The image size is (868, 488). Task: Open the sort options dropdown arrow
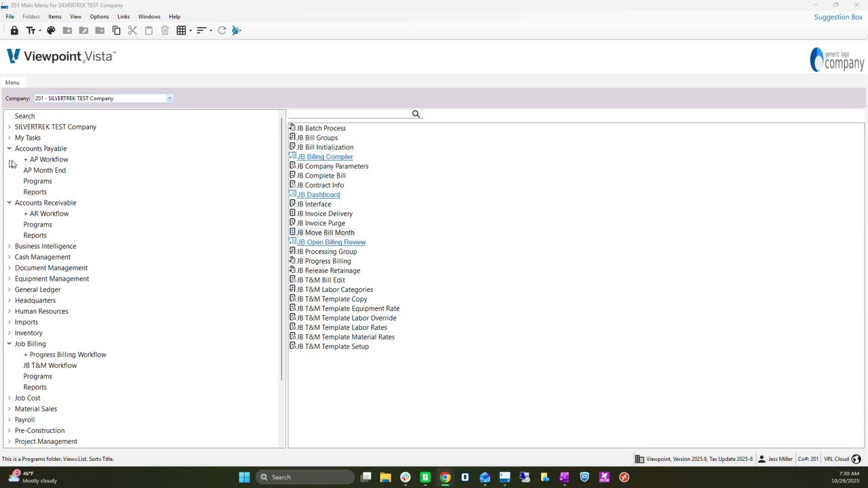211,30
